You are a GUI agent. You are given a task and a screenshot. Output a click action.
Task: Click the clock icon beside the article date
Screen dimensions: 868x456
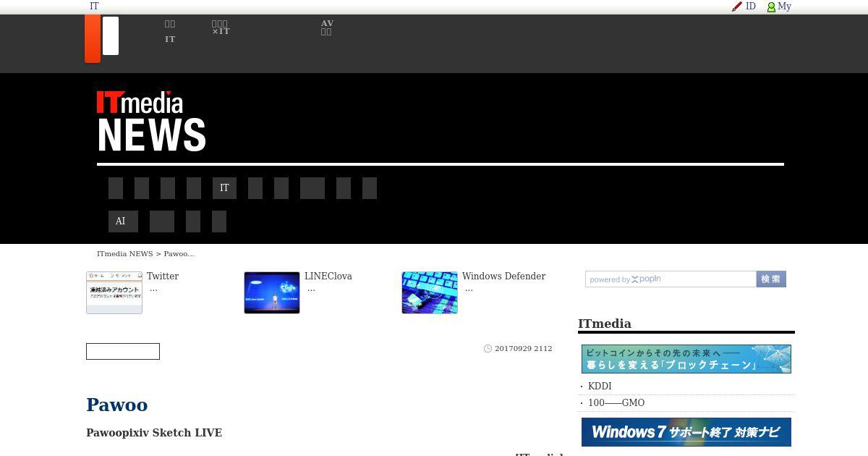(x=488, y=349)
